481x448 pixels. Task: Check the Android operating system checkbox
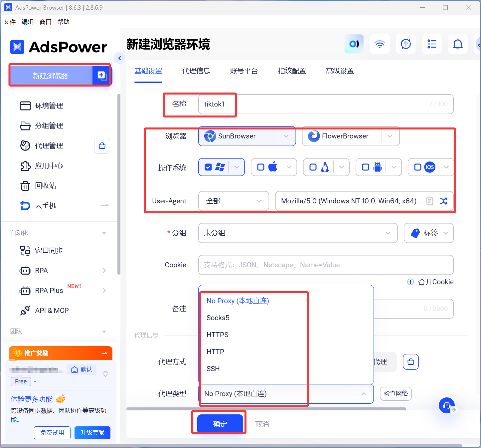(366, 167)
